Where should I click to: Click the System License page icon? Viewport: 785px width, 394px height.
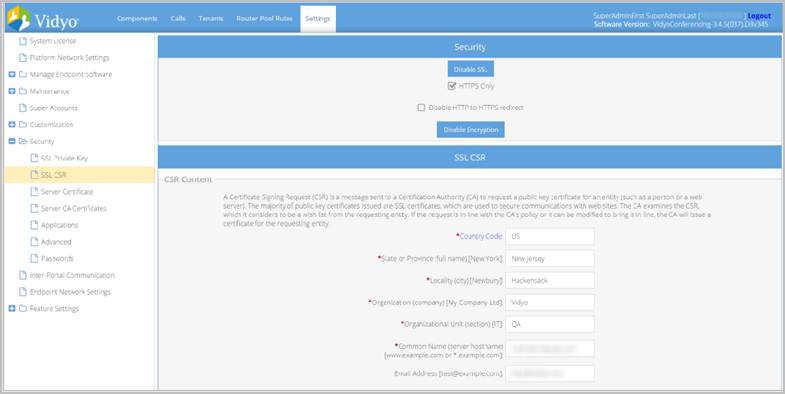23,41
